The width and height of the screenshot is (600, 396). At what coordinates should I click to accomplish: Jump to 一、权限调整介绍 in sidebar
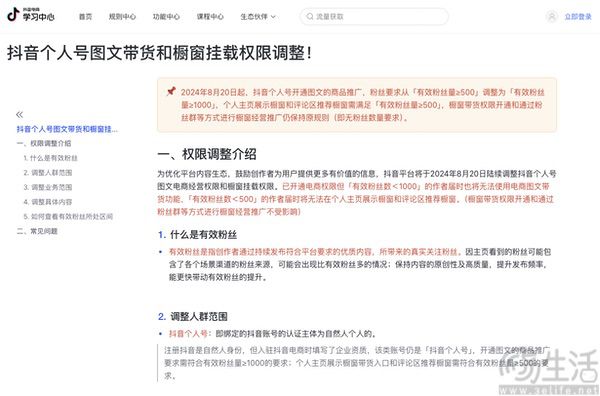tap(44, 143)
